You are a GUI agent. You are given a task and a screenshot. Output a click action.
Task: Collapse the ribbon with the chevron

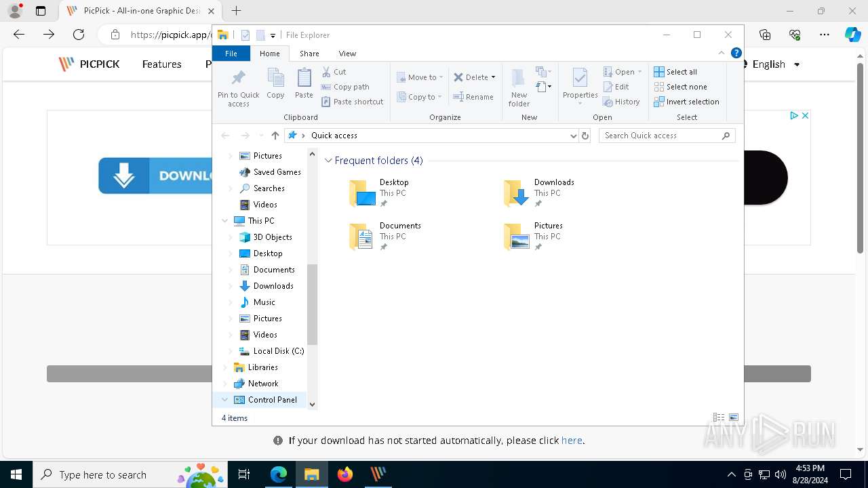tap(722, 53)
